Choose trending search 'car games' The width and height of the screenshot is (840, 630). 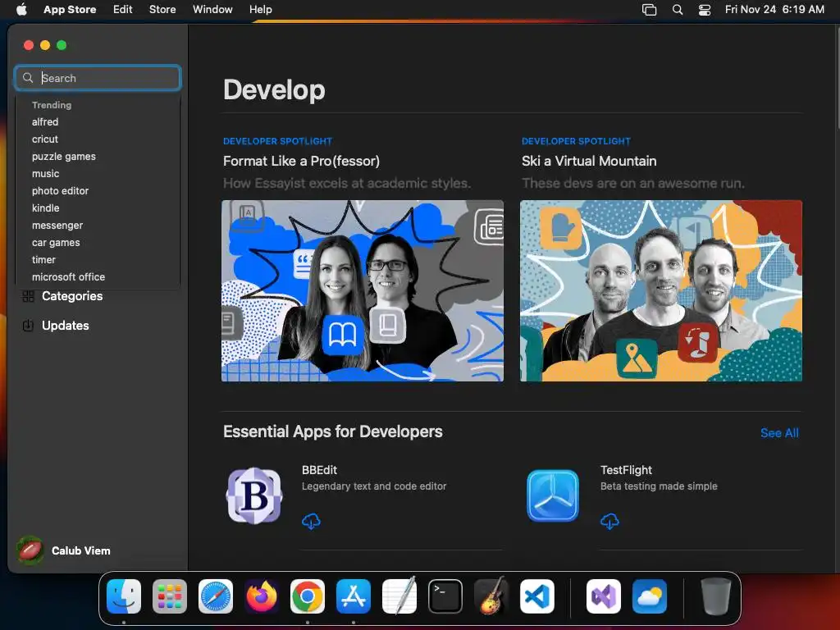(56, 243)
